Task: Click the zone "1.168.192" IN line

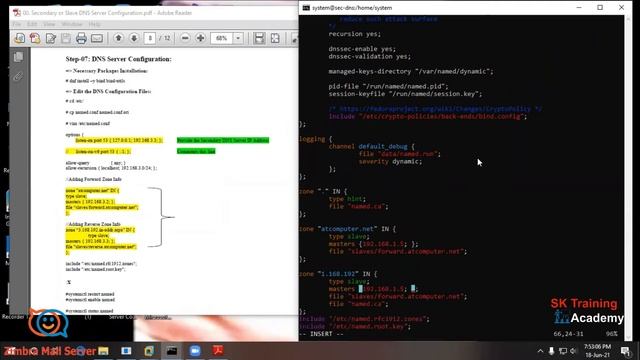Action: pos(338,274)
